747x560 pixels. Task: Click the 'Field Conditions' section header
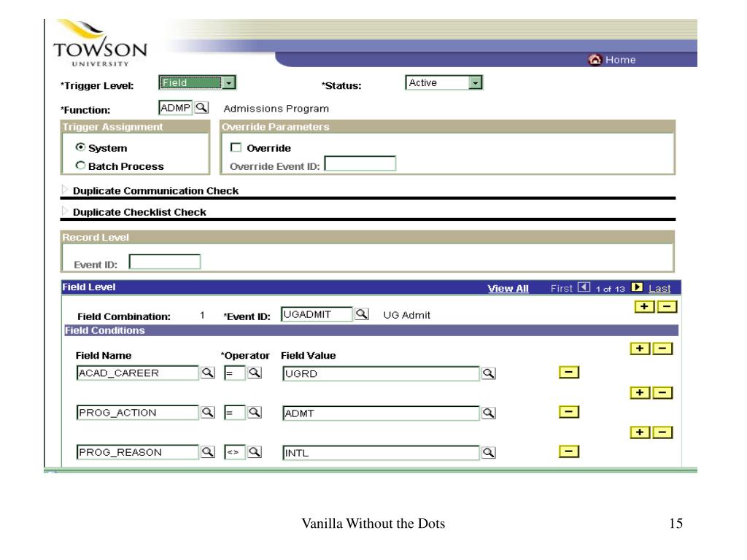[105, 330]
